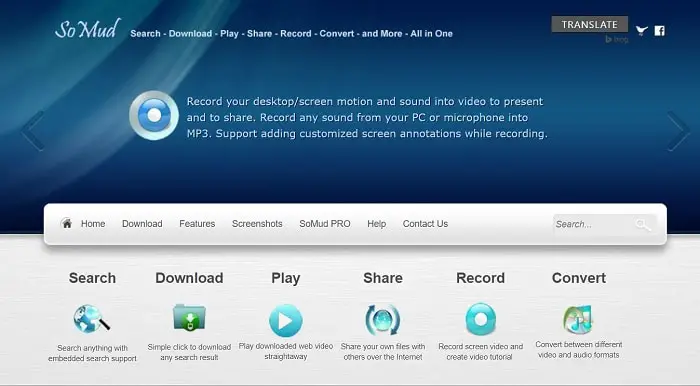
Task: Click the Play feature heading
Action: 286,278
